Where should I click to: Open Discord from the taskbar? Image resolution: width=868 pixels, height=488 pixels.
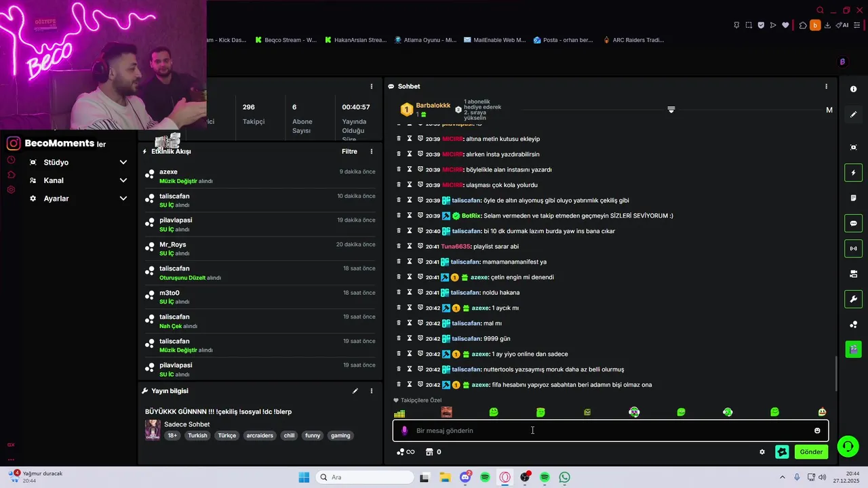[465, 477]
